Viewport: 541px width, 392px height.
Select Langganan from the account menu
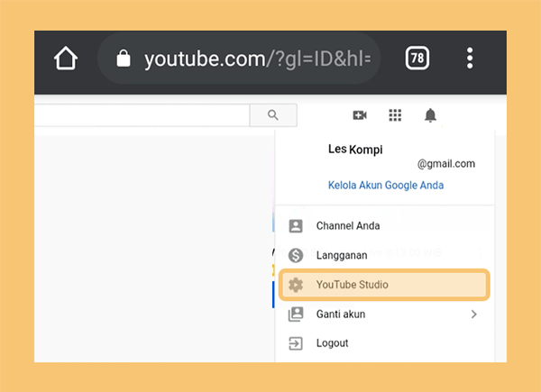385,255
